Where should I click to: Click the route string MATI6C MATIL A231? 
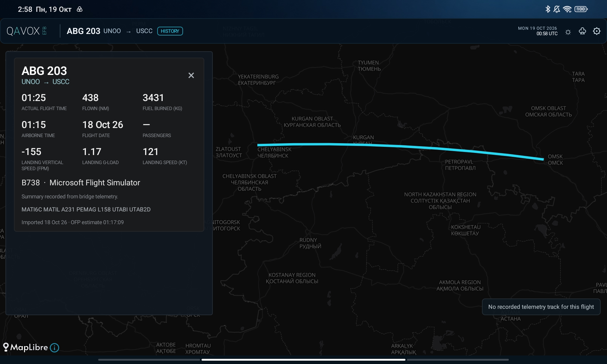(86, 209)
